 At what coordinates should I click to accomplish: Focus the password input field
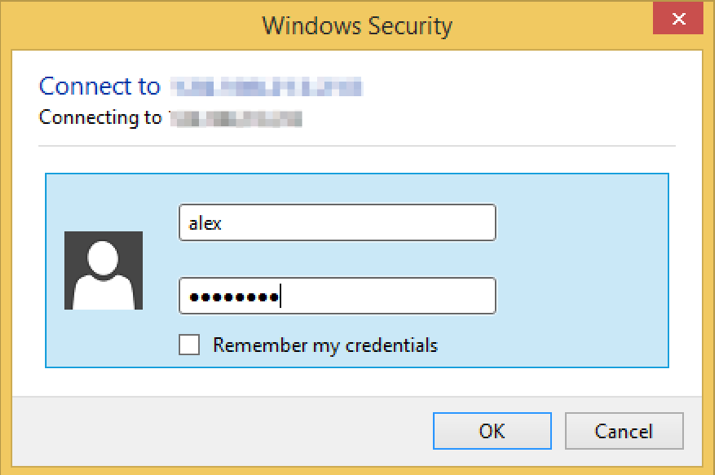(x=336, y=296)
